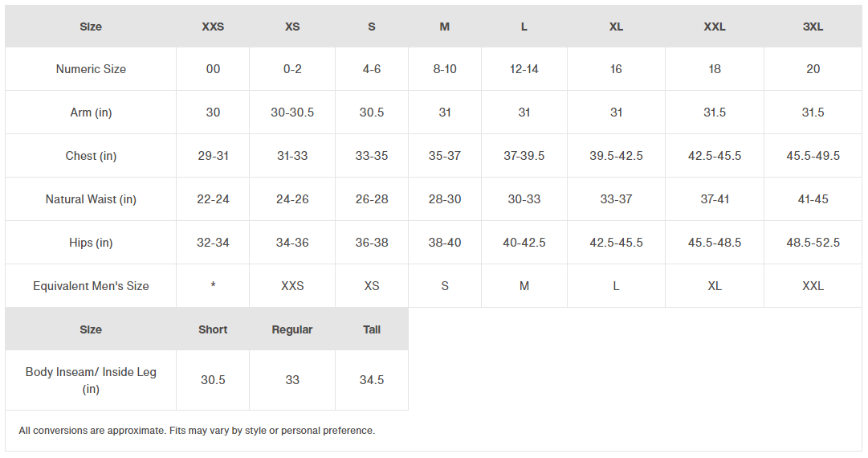Select the 8-10 numeric size cell
The width and height of the screenshot is (868, 458).
pos(445,69)
